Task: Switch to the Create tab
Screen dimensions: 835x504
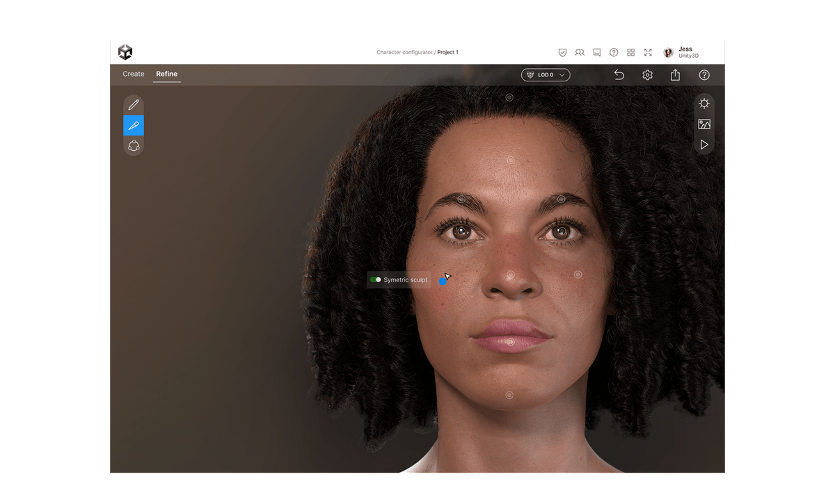Action: (x=133, y=74)
